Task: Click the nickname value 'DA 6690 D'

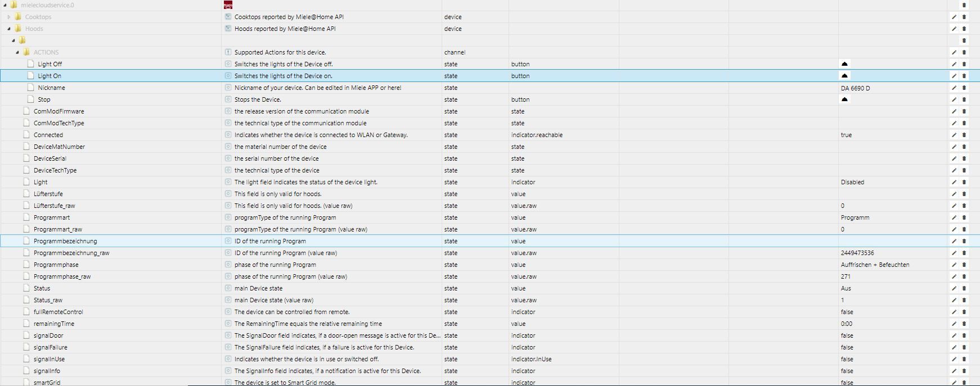Action: tap(855, 88)
